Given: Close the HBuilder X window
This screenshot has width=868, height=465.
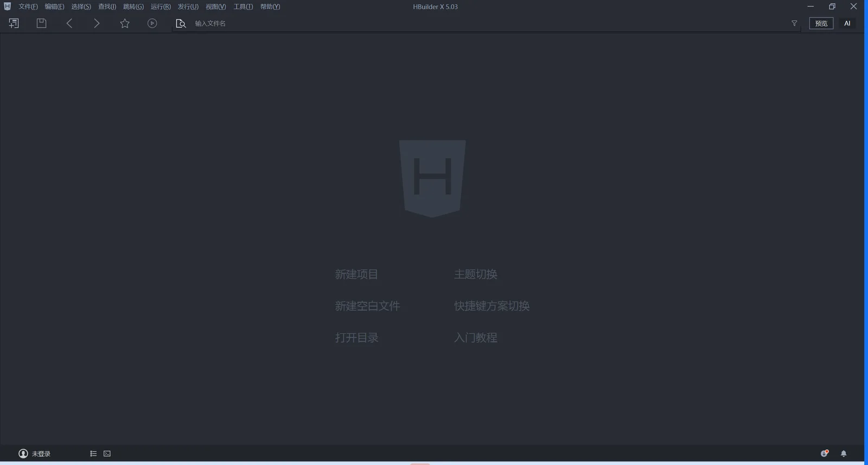Looking at the screenshot, I should (x=853, y=7).
